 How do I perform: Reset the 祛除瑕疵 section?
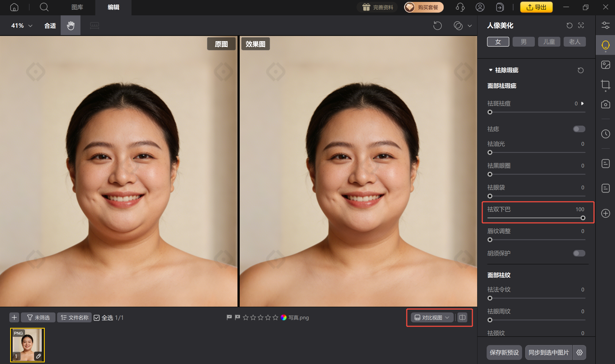click(x=580, y=70)
